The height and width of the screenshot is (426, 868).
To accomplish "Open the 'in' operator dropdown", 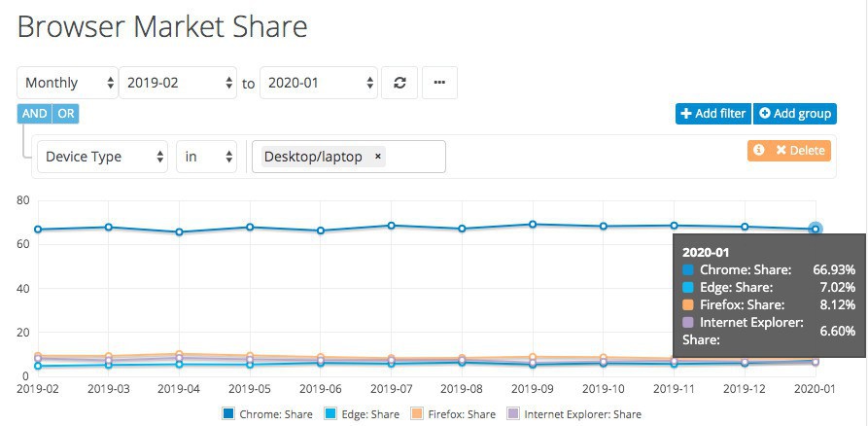I will 207,157.
